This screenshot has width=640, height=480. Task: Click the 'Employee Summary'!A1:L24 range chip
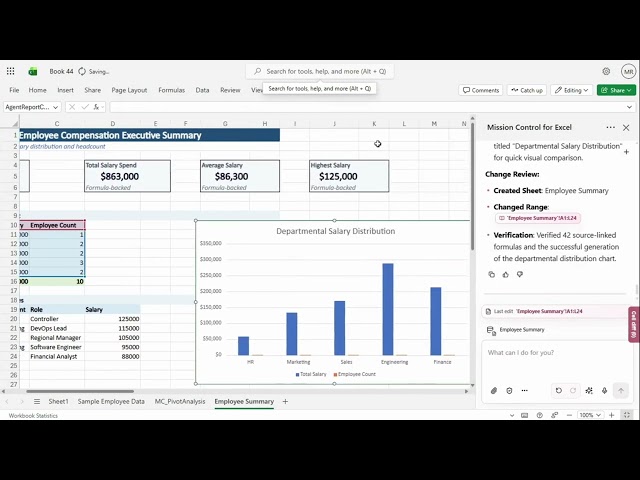tap(538, 218)
